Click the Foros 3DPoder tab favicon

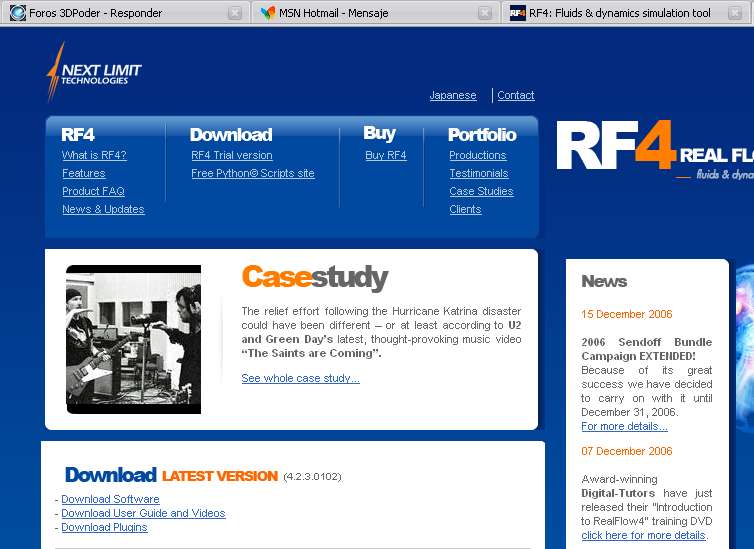point(18,12)
